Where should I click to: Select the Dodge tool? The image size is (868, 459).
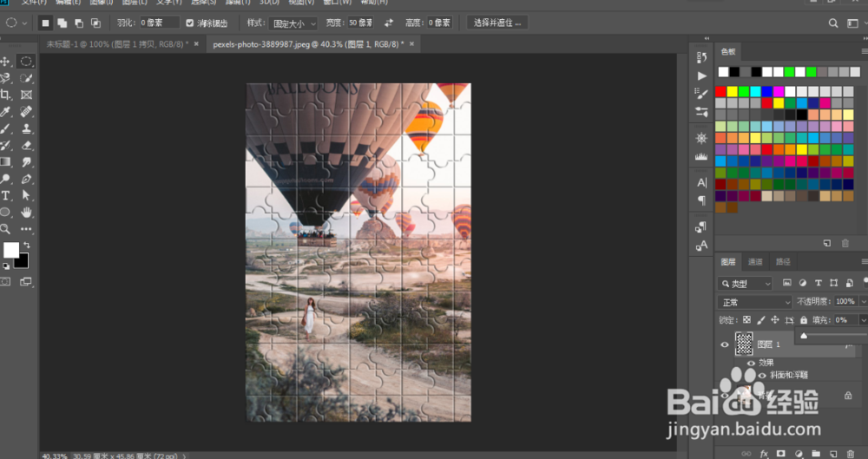pyautogui.click(x=5, y=179)
